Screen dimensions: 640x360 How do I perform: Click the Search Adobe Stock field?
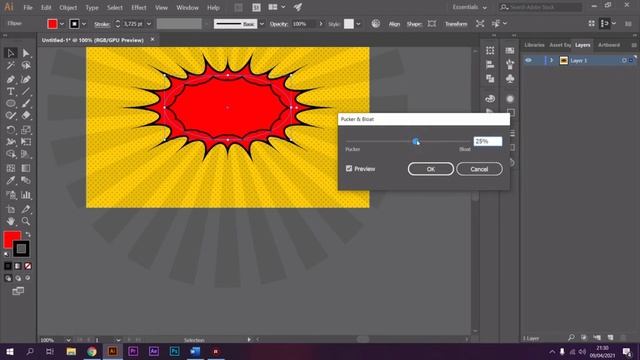coord(541,7)
